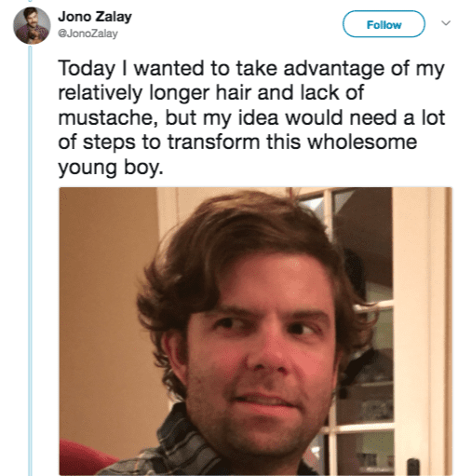Click the tweet text body
Image resolution: width=458 pixels, height=476 pixels.
[x=251, y=118]
